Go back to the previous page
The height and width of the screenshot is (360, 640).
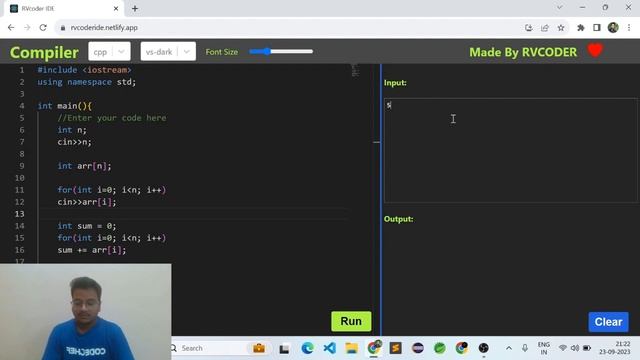[11, 27]
